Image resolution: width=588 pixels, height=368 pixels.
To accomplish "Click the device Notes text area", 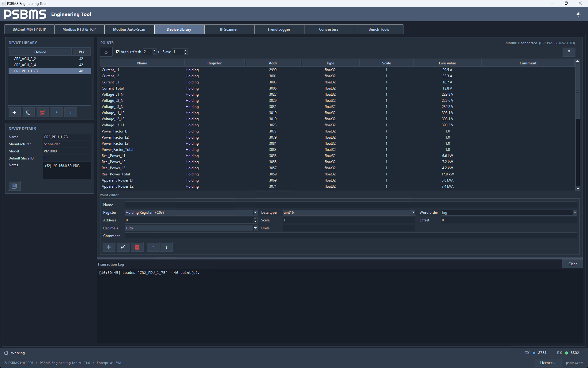I will (x=67, y=170).
